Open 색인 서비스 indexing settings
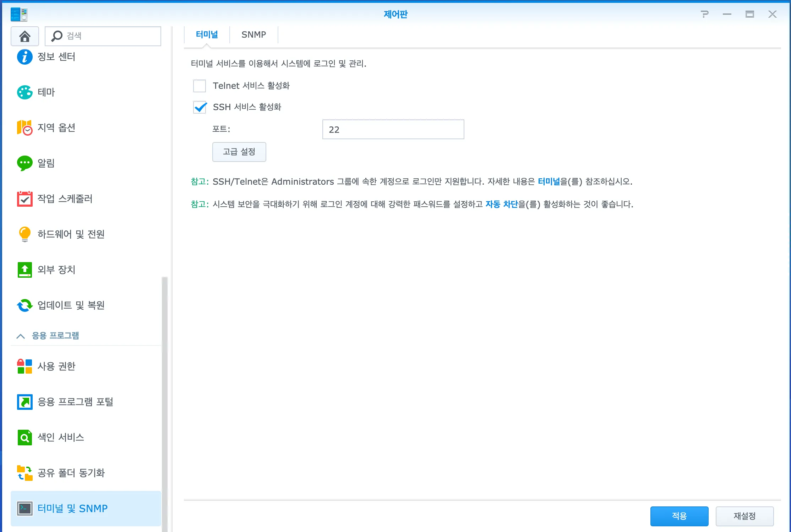791x532 pixels. tap(24, 437)
